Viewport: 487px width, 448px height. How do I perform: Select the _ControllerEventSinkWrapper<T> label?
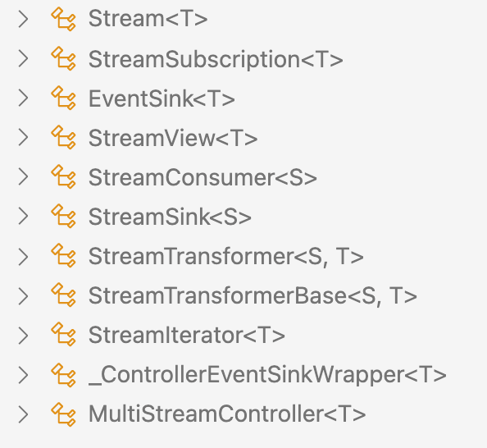click(x=268, y=375)
